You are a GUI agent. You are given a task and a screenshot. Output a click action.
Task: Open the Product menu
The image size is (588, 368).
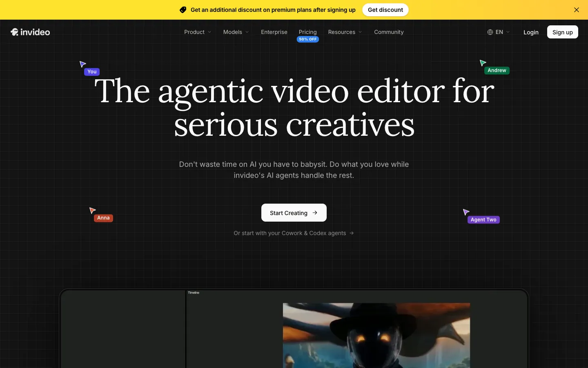tap(198, 32)
